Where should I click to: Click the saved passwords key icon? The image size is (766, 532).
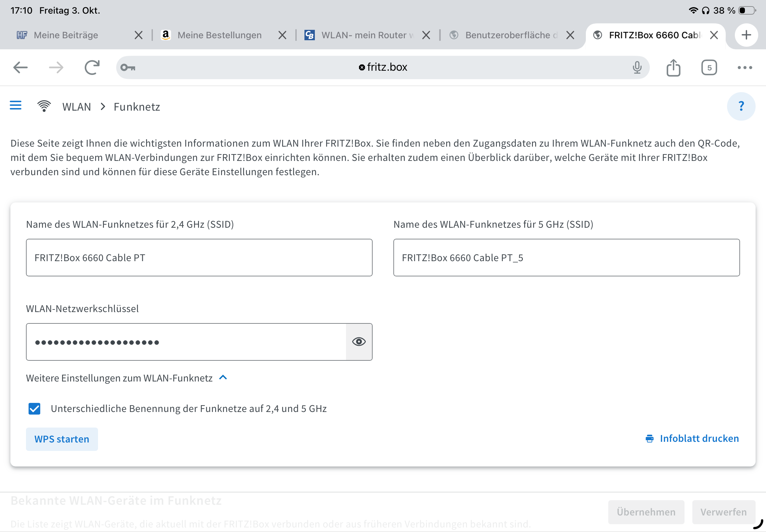click(x=128, y=68)
